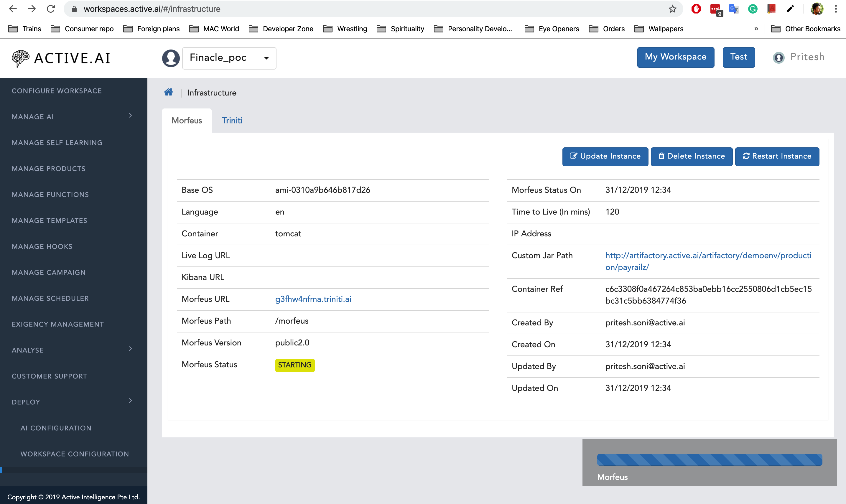
Task: Open Manage Campaign
Action: tap(49, 272)
